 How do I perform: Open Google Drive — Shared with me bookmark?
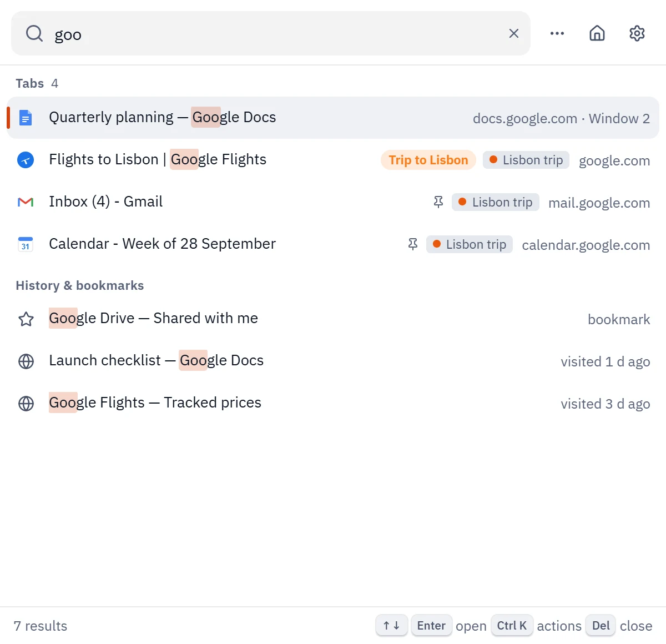[x=333, y=319]
